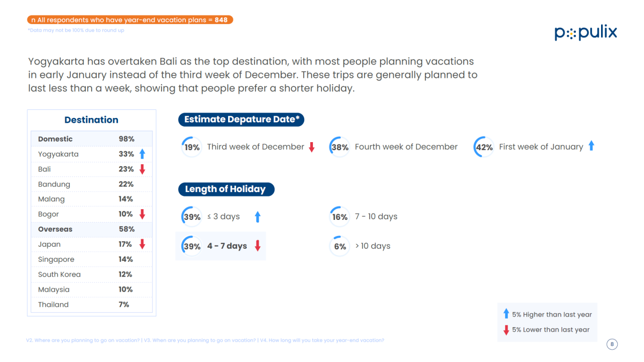Click the blue arrow beside ≤ 3 days
Viewport: 644px width, 362px height.
point(258,217)
